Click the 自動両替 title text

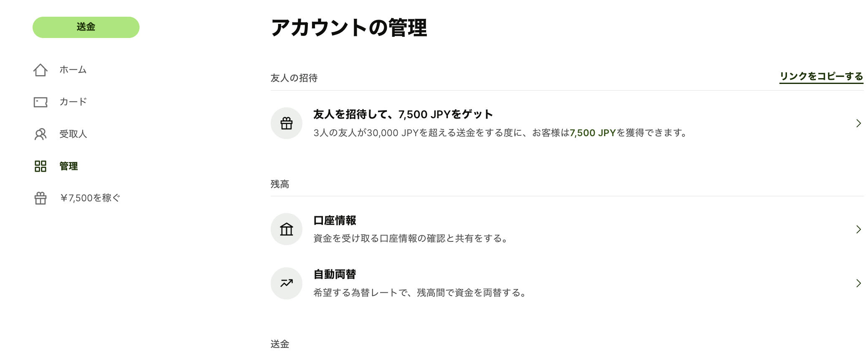(x=335, y=274)
